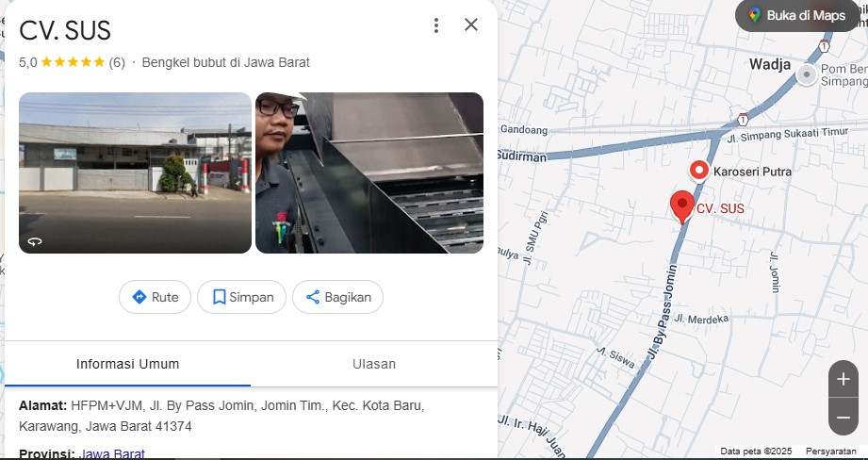
Task: Click the Jl. By Pass Jomin road label
Action: (663, 312)
